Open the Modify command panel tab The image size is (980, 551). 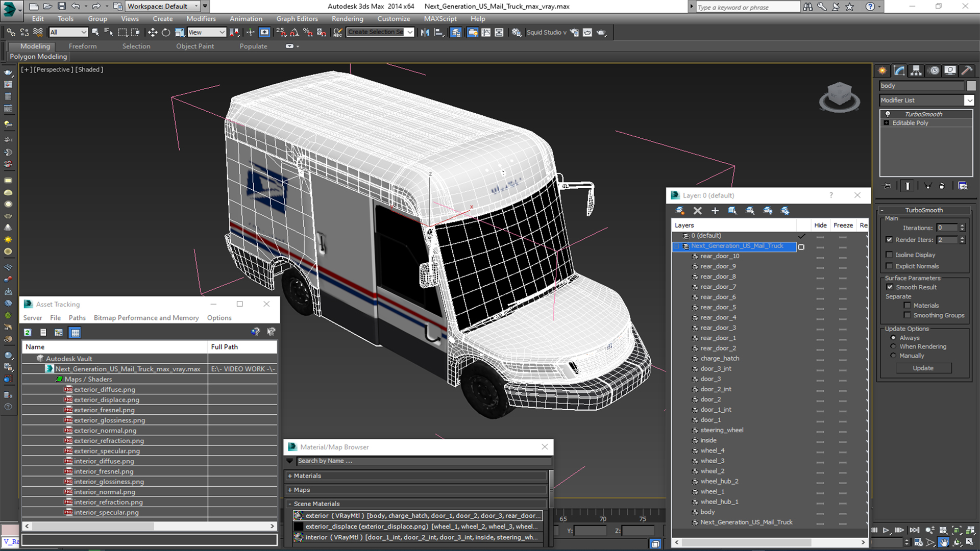pyautogui.click(x=899, y=70)
